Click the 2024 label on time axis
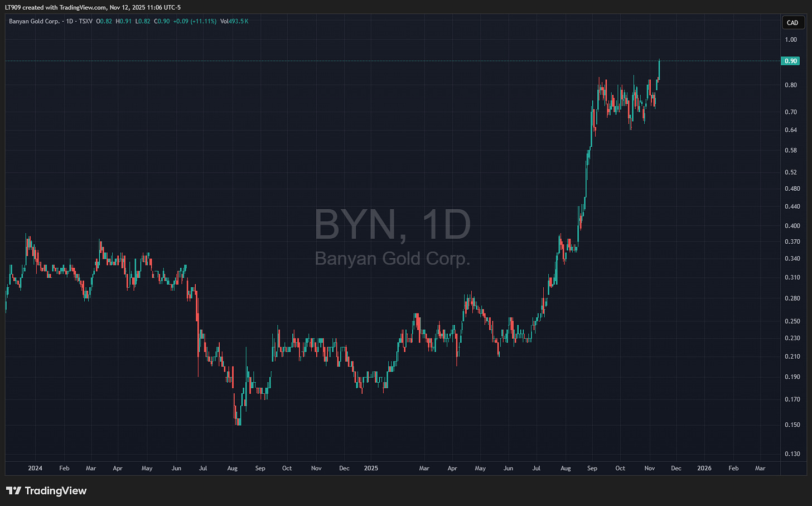 (35, 468)
